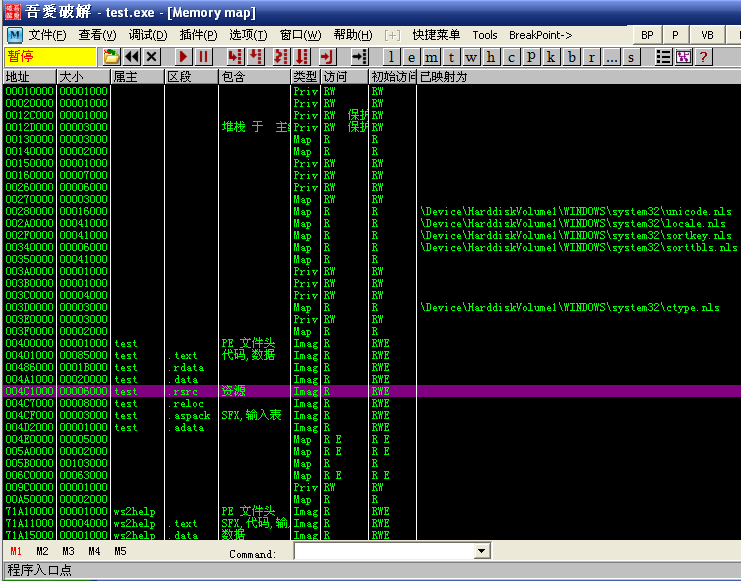Open the BreakPoint-> menu
741x581 pixels.
point(540,35)
